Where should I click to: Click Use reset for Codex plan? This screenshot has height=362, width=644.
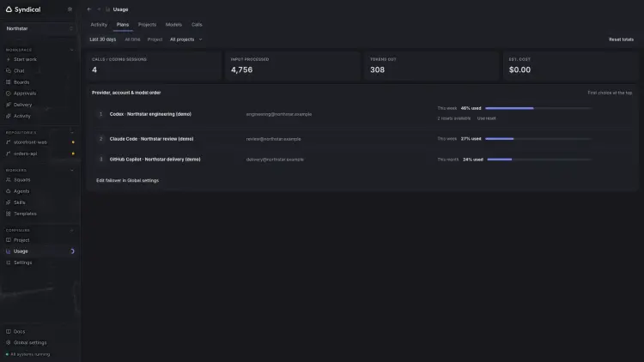click(486, 118)
